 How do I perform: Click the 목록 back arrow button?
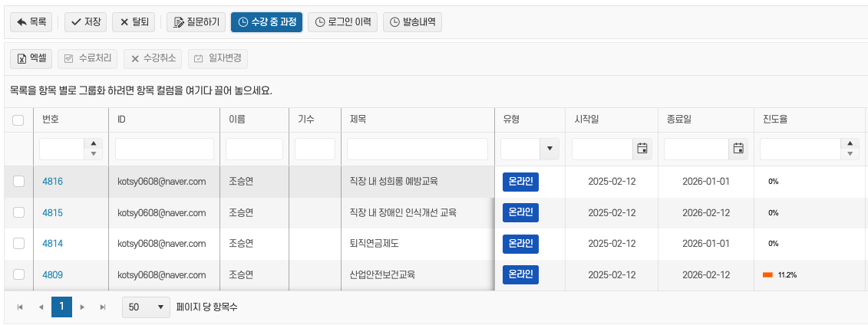pyautogui.click(x=31, y=22)
